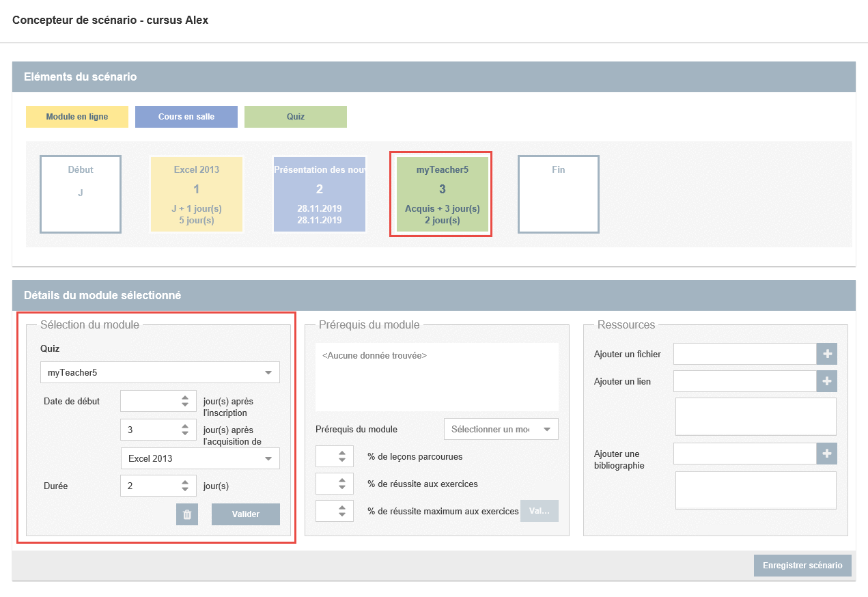Viewport: 868px width, 597px height.
Task: Click the Fin scenario block
Action: point(558,194)
